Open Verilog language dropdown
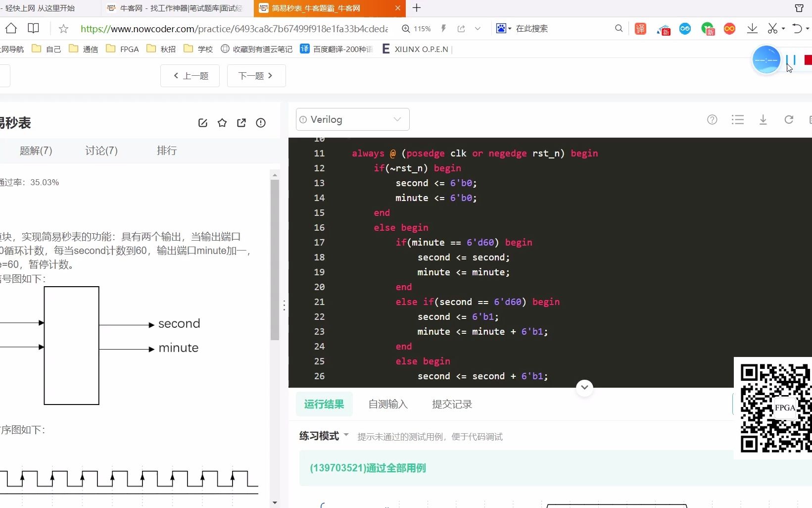This screenshot has height=508, width=812. point(352,119)
